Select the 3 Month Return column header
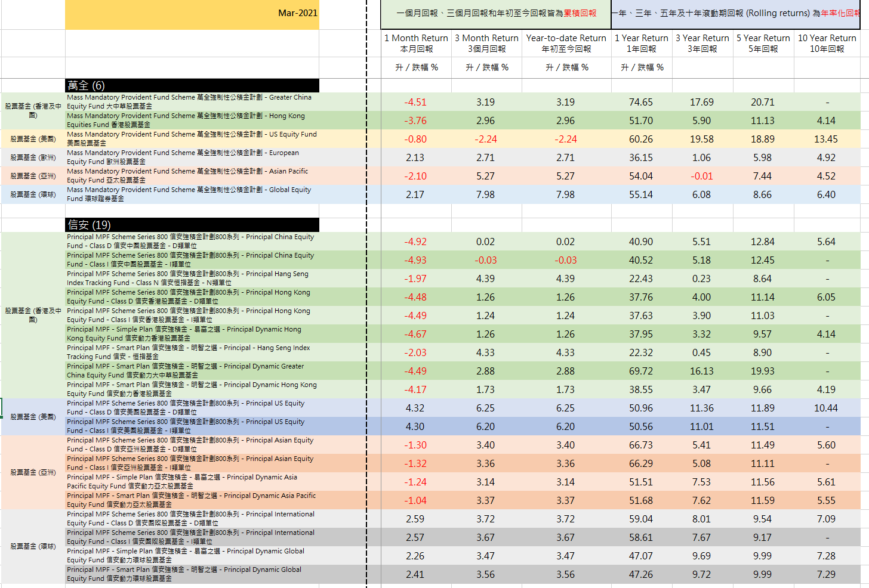The height and width of the screenshot is (588, 869). (x=486, y=44)
